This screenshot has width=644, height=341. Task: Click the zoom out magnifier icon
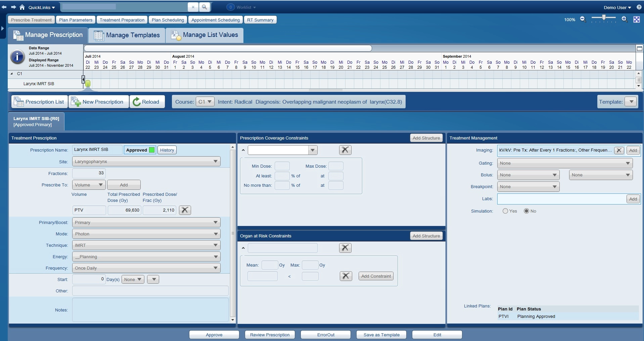click(x=583, y=19)
